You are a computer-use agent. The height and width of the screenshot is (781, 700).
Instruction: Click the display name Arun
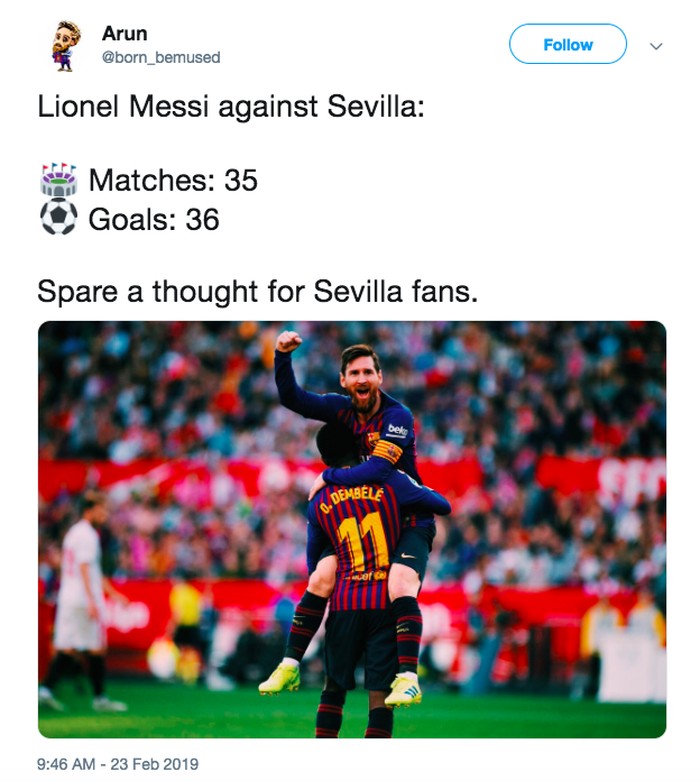[124, 34]
